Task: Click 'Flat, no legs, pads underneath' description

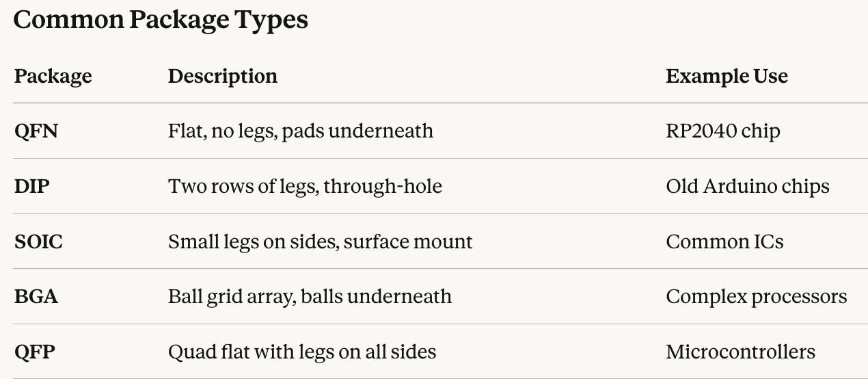Action: 301,131
